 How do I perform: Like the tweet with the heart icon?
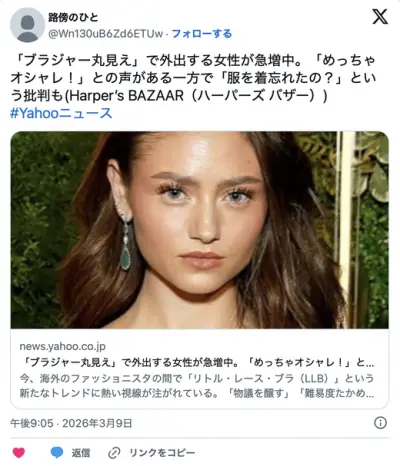[19, 453]
